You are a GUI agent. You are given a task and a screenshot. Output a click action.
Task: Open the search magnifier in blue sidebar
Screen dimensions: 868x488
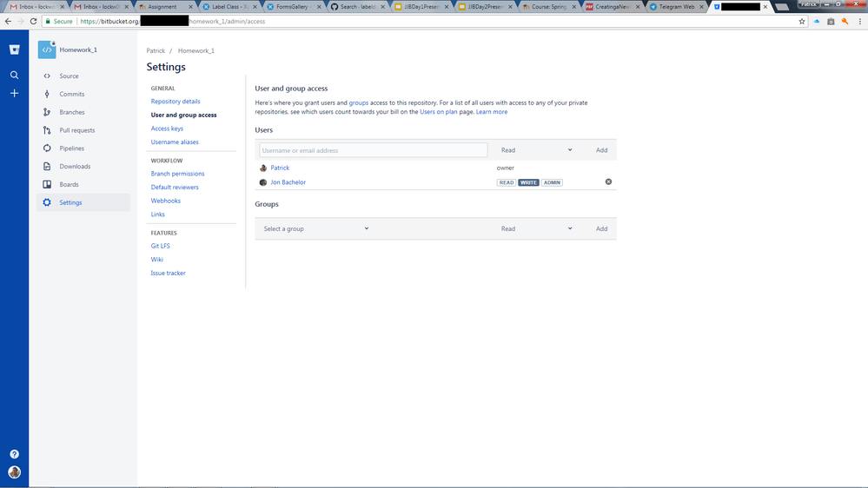[15, 75]
